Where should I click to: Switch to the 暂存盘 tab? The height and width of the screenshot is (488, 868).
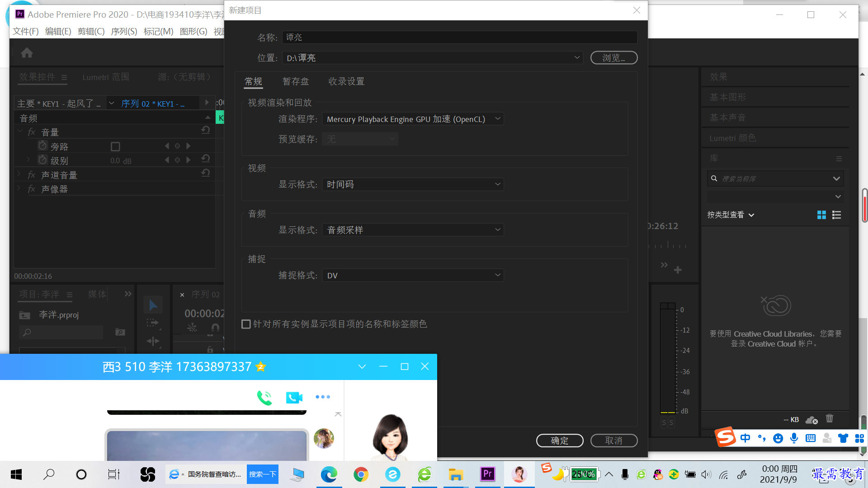click(296, 81)
